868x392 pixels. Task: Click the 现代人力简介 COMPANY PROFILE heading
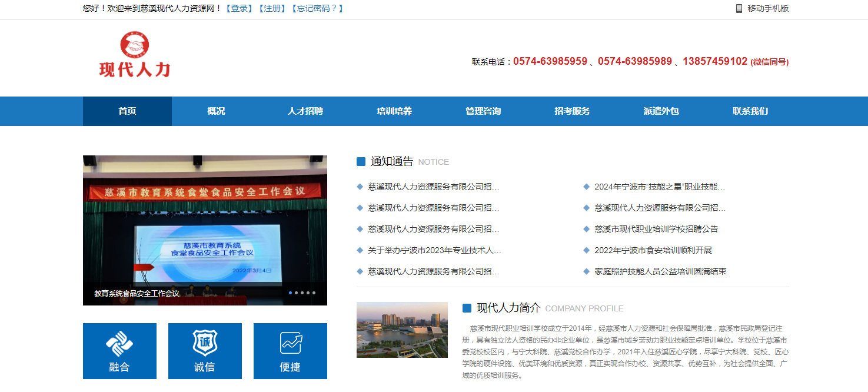(x=543, y=308)
